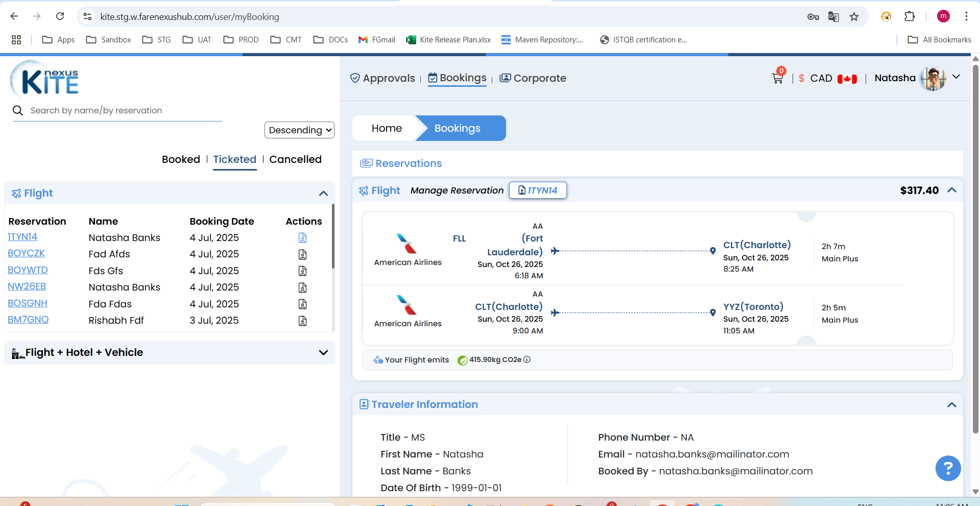
Task: Open the Approvals menu
Action: pos(383,78)
